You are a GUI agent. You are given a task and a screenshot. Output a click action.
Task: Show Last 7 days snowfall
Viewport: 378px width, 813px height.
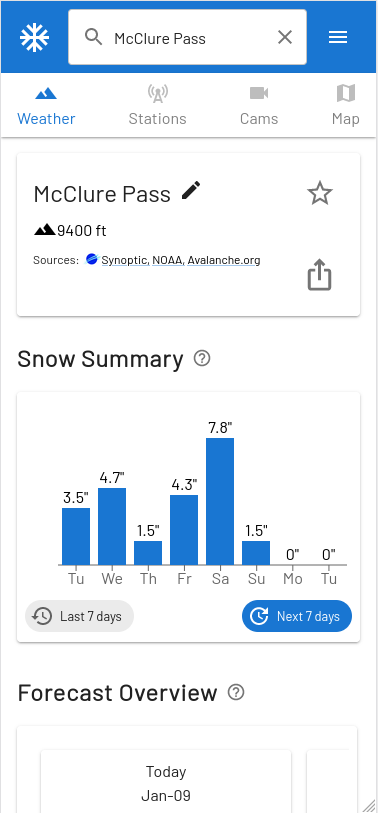79,616
